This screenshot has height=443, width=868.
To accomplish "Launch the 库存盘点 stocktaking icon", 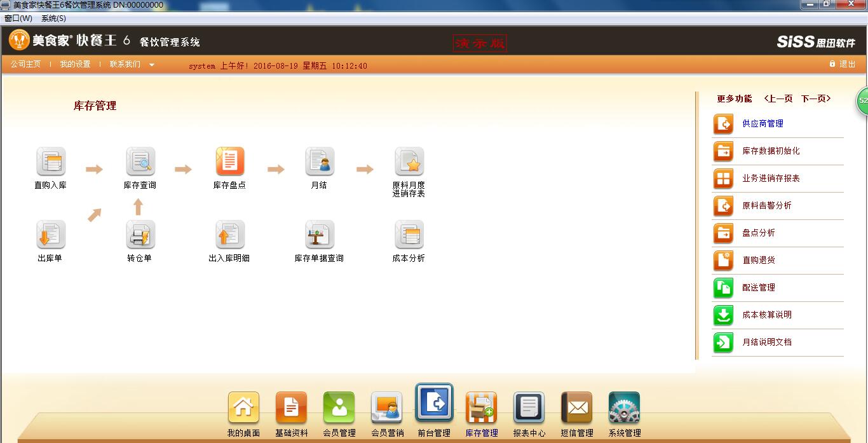I will 230,161.
